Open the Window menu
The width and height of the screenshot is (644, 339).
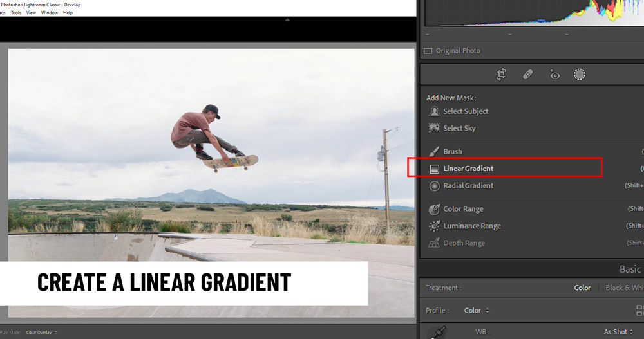tap(50, 13)
